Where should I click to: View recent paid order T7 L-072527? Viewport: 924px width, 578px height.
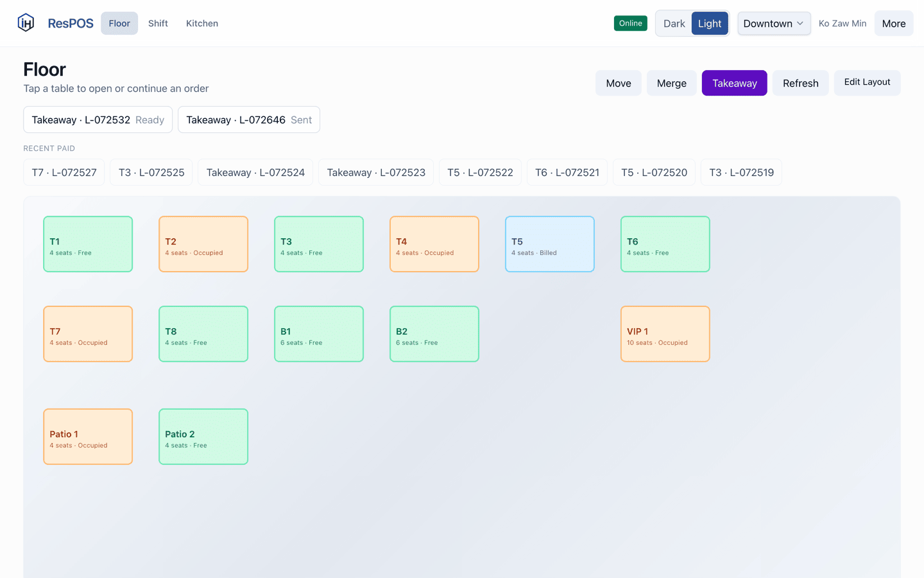pos(64,172)
